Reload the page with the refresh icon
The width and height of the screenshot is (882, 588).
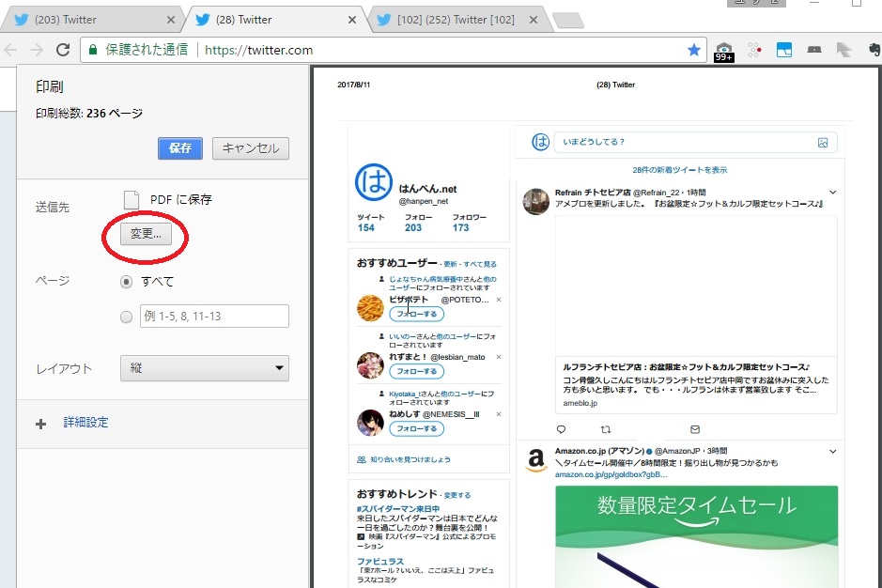click(63, 50)
